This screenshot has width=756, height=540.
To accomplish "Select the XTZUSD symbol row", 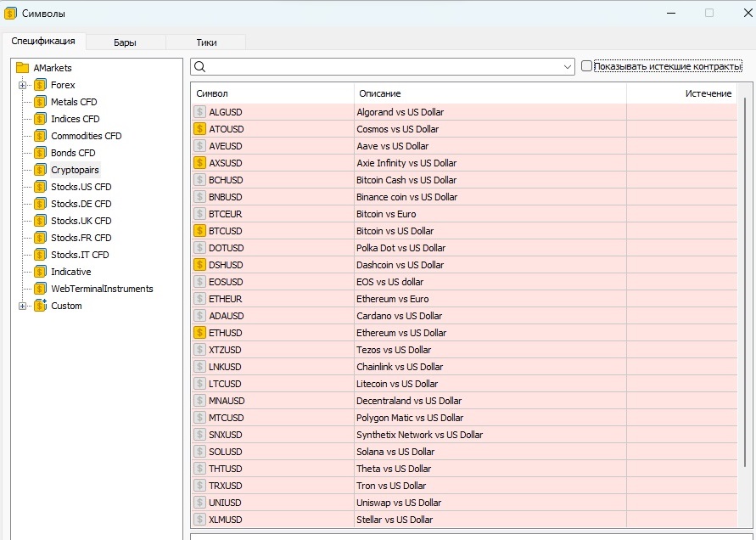I will coord(465,349).
